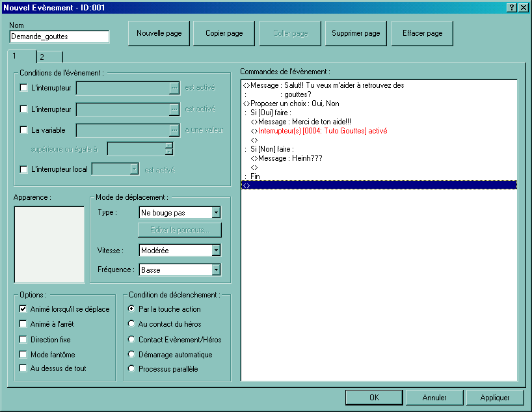Uncheck Animé lorsqu'il se déplace option
The image size is (532, 412).
tap(24, 309)
